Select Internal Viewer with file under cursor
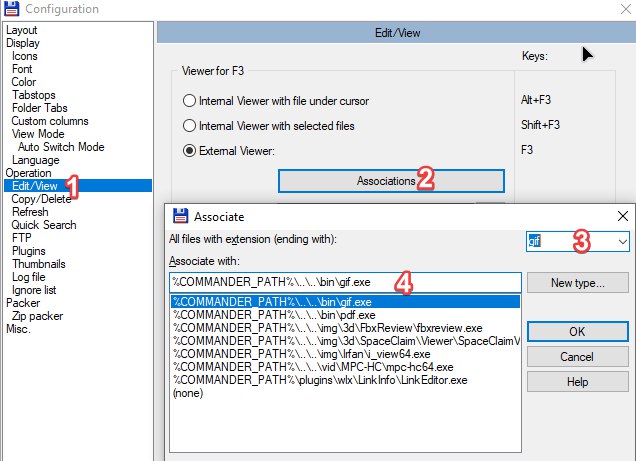Screen dimensions: 636x461 pyautogui.click(x=276, y=101)
